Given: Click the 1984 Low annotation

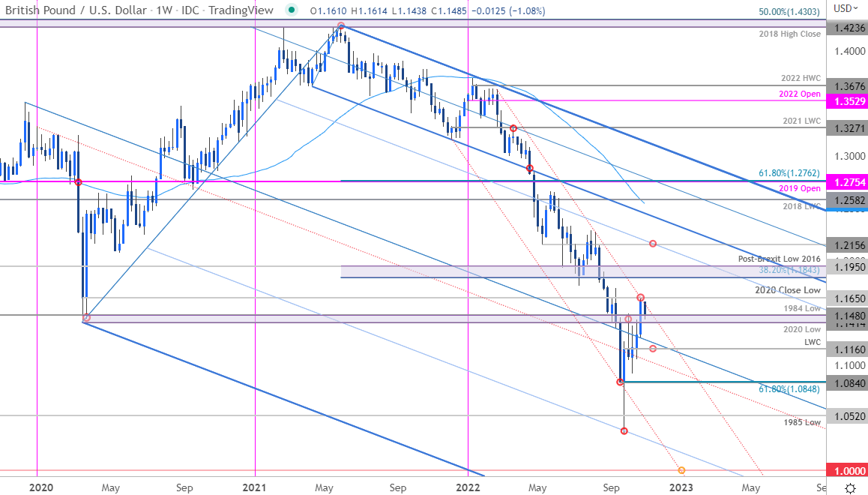Looking at the screenshot, I should point(803,308).
